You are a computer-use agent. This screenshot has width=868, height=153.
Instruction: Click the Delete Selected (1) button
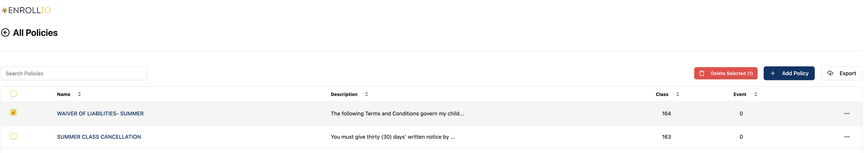(x=726, y=73)
